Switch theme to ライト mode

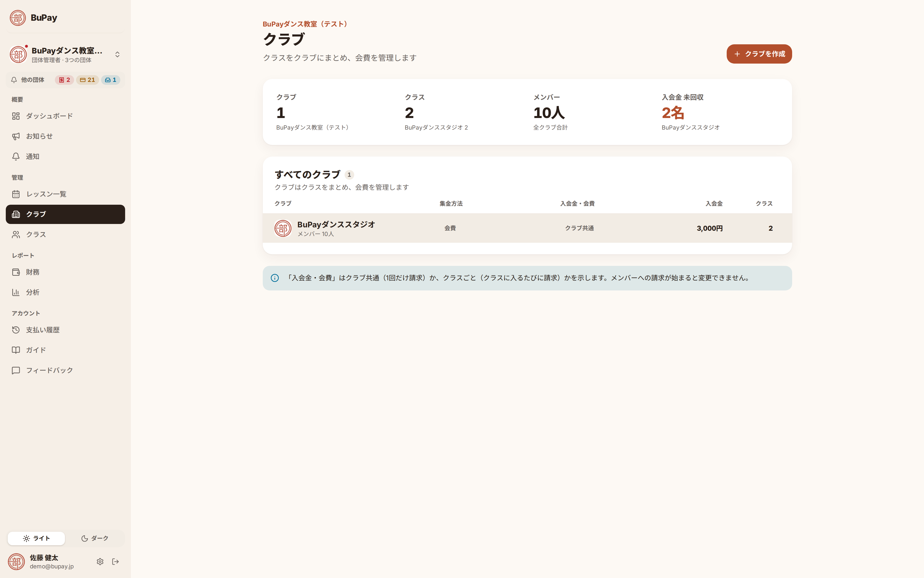coord(36,538)
